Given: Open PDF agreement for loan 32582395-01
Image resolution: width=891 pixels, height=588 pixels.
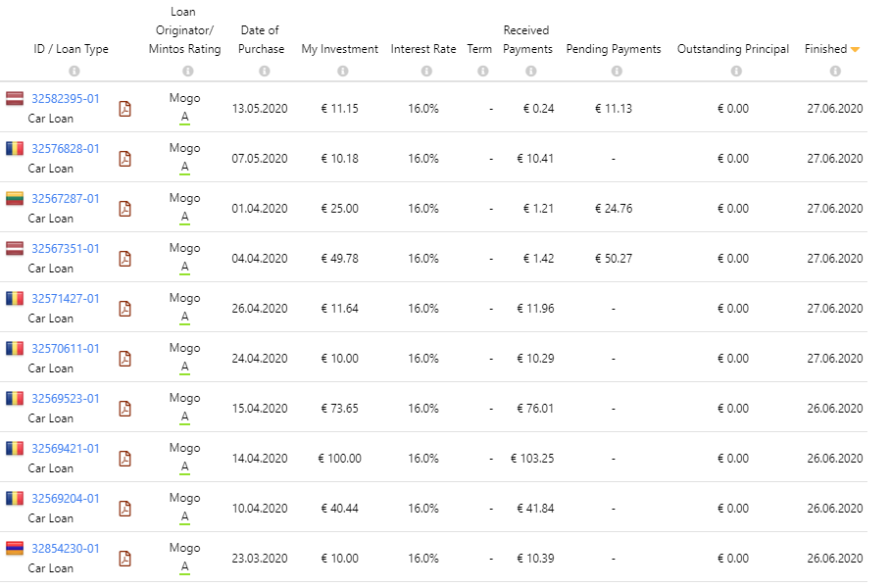Looking at the screenshot, I should tap(124, 109).
